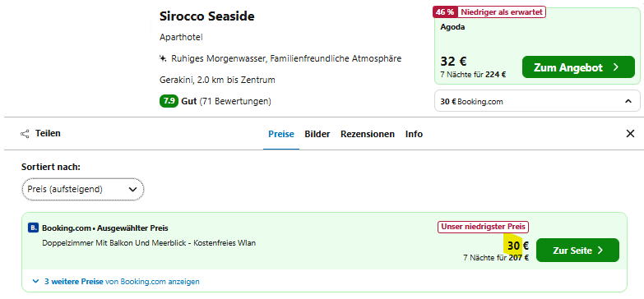Click the 46 % discount badge
This screenshot has height=299, width=644.
coord(445,11)
